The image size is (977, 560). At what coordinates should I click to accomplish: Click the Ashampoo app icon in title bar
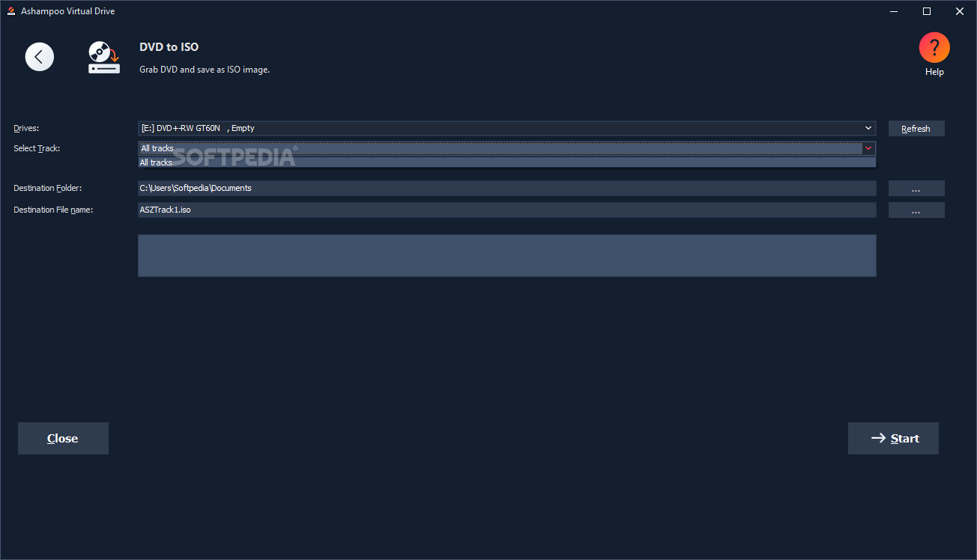[11, 11]
